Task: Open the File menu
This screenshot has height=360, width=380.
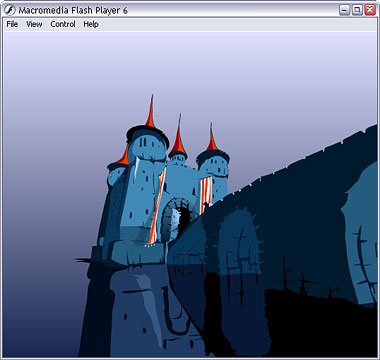Action: (12, 24)
